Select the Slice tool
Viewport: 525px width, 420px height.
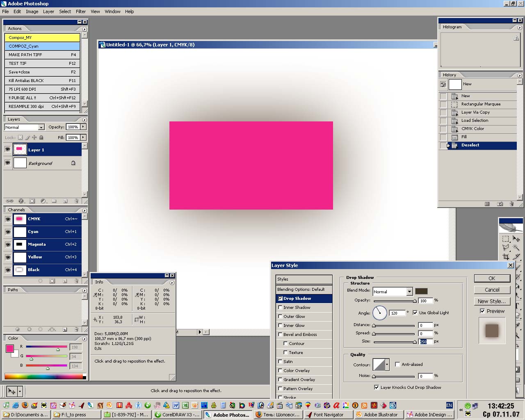[517, 257]
